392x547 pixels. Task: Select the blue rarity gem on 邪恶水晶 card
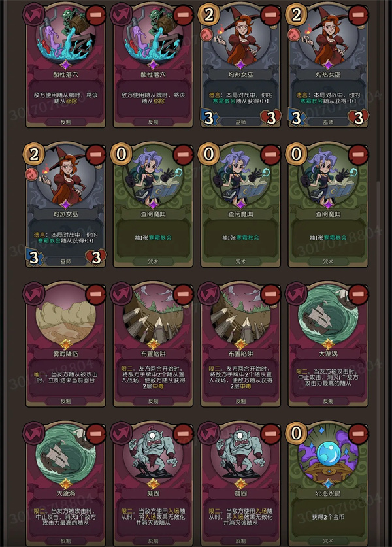click(328, 484)
